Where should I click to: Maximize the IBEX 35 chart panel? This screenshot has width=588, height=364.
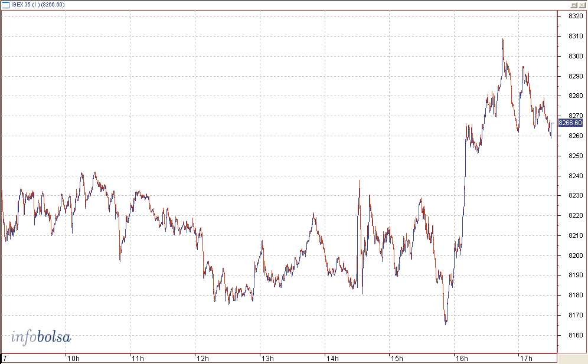pyautogui.click(x=574, y=5)
